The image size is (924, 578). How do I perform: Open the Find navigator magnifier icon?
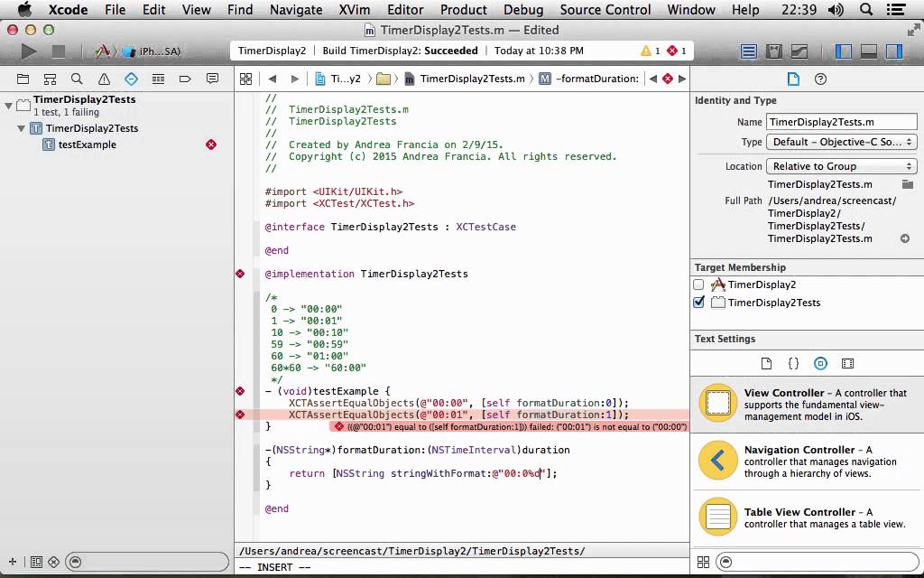(77, 79)
